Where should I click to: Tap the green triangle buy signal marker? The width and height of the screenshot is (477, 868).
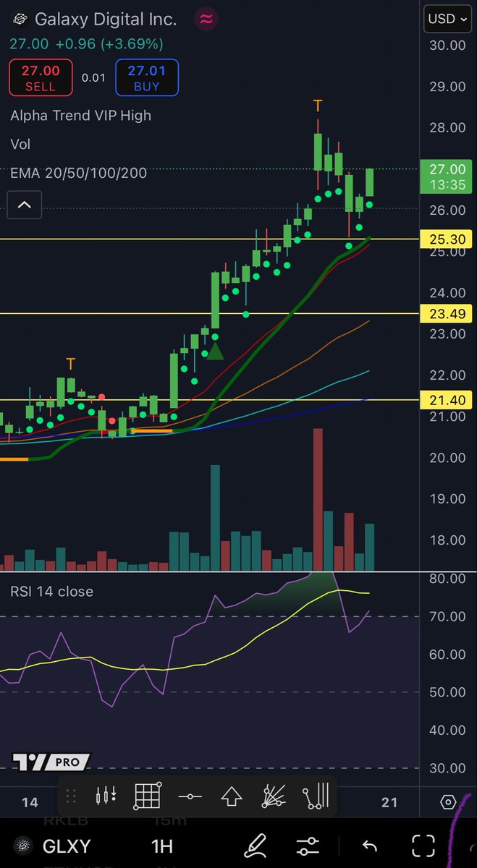[216, 351]
